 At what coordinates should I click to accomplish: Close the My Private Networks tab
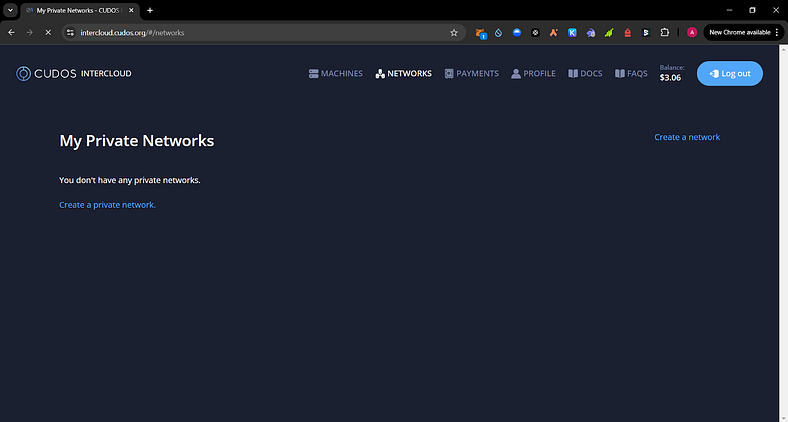click(x=131, y=10)
